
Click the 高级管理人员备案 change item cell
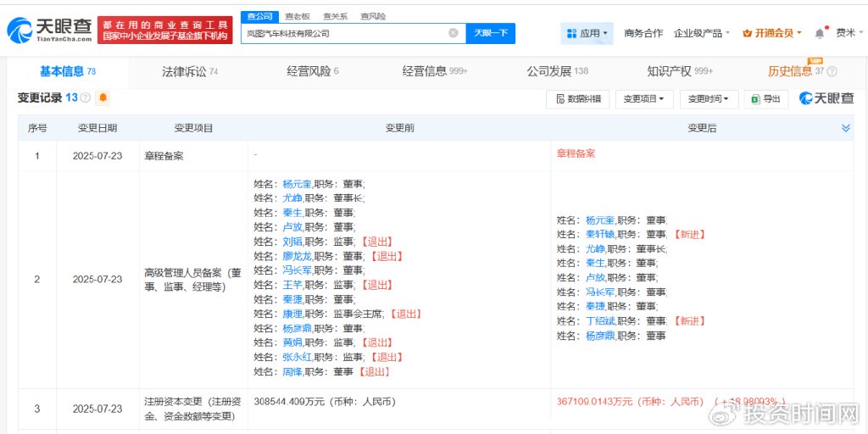[194, 280]
